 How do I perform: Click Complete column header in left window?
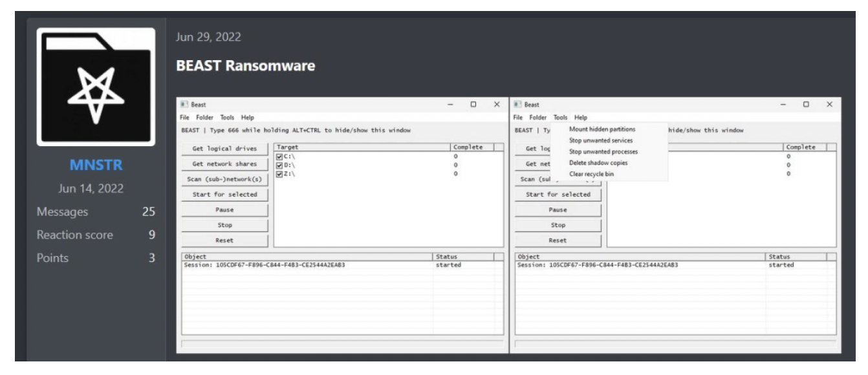pyautogui.click(x=472, y=147)
